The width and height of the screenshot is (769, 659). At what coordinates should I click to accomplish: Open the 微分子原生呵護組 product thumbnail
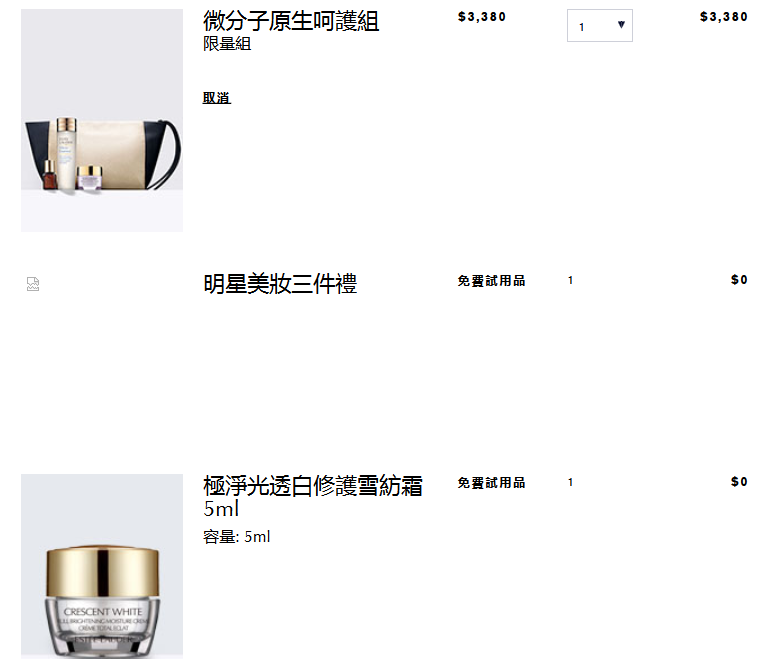102,120
